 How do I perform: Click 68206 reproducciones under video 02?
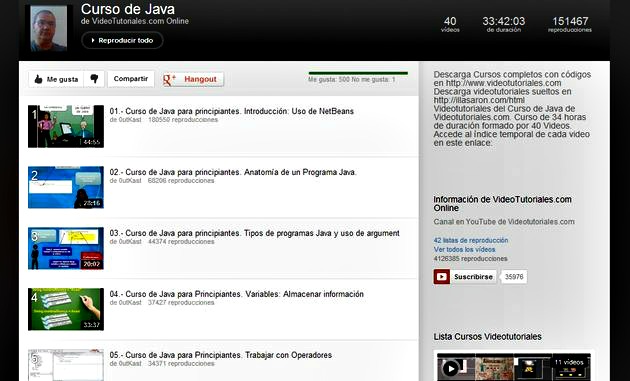tap(181, 181)
